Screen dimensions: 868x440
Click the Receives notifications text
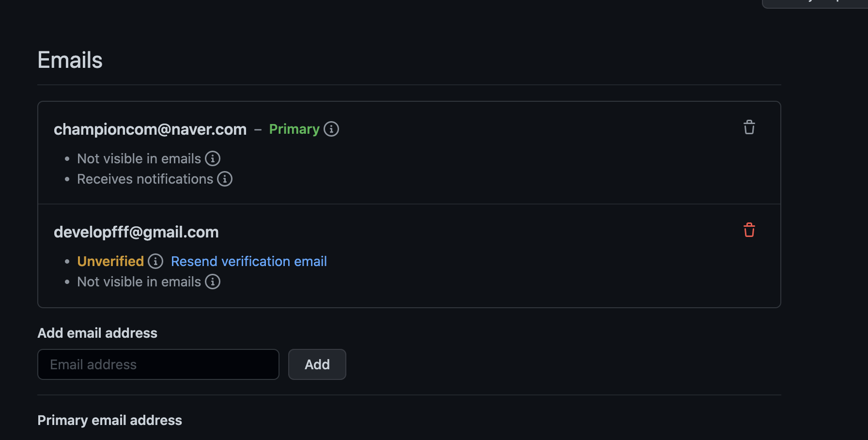(x=145, y=179)
